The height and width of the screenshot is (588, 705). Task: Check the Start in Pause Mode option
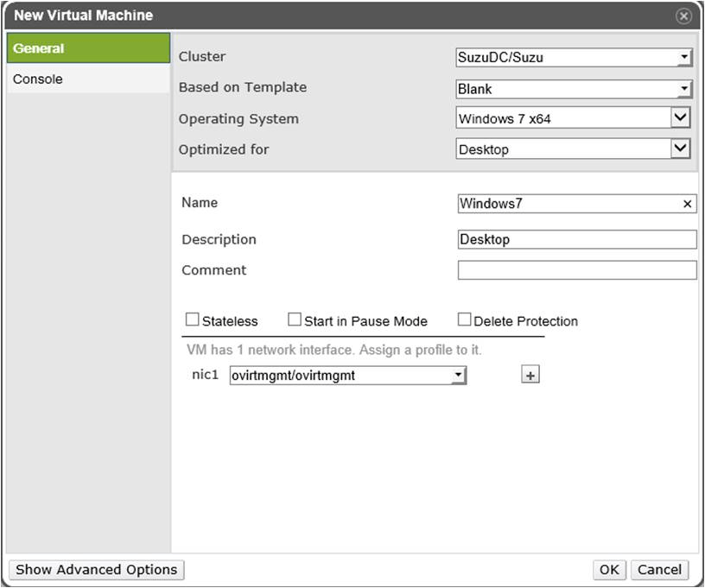point(294,320)
